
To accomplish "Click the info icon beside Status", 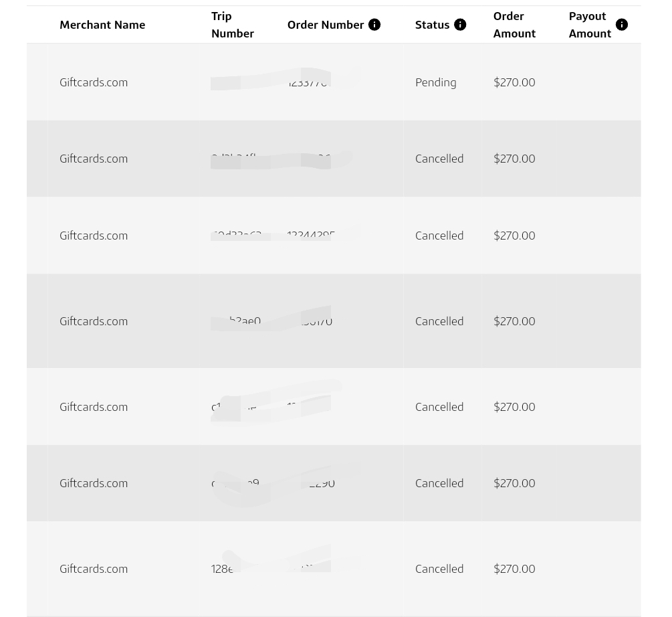I will (x=460, y=25).
